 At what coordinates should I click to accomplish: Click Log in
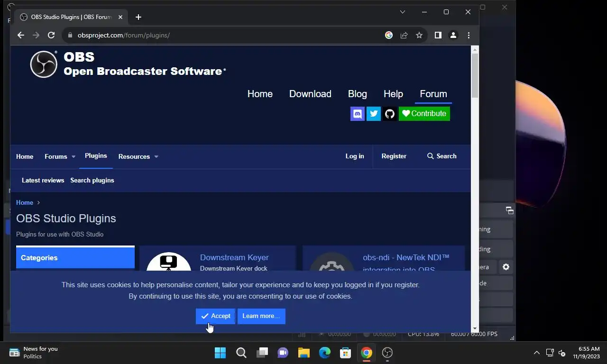(x=355, y=156)
